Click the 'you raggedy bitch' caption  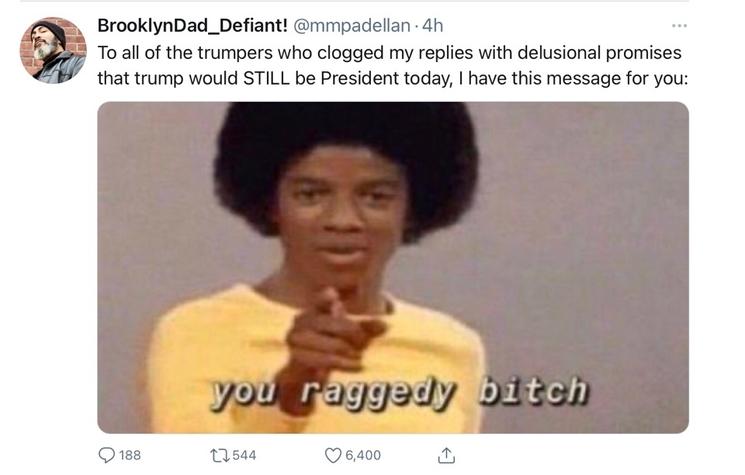(399, 392)
